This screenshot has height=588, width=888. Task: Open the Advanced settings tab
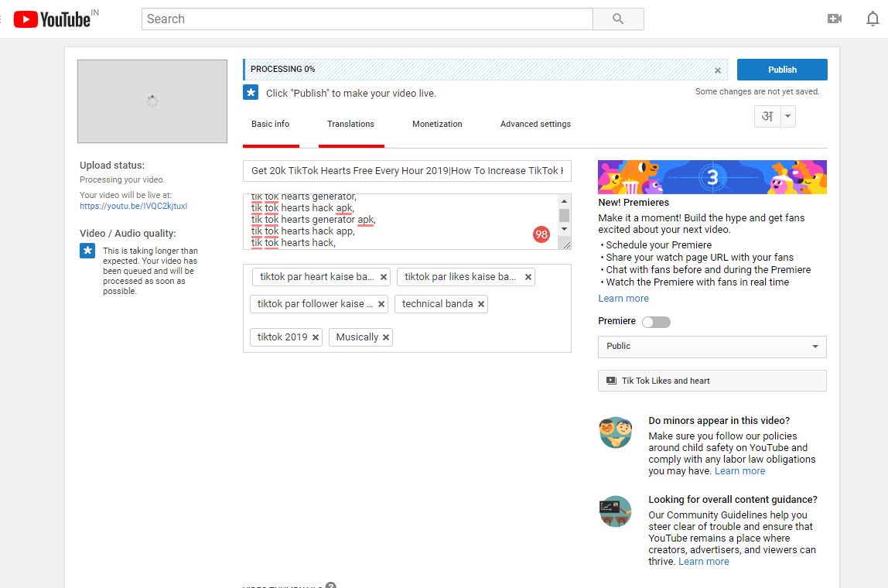[535, 124]
